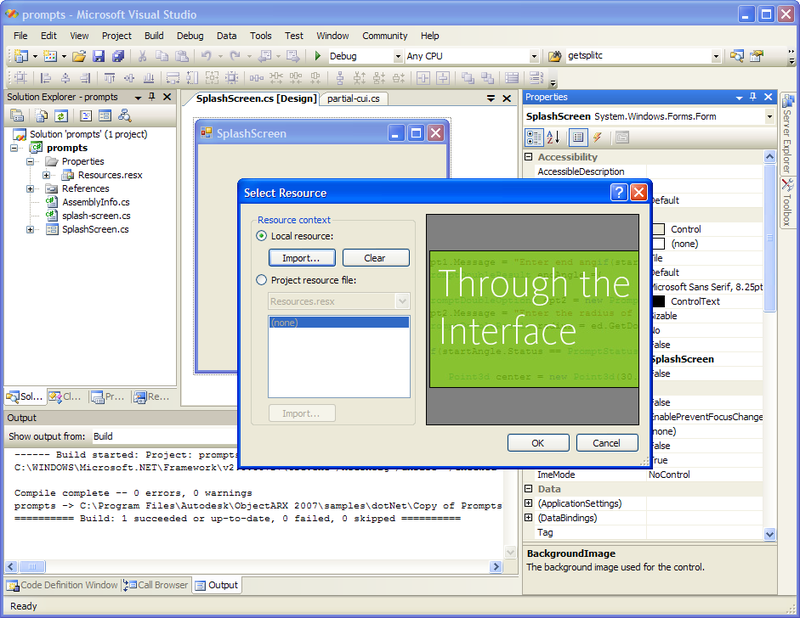
Task: Select the Local resource radio button
Action: tap(262, 236)
